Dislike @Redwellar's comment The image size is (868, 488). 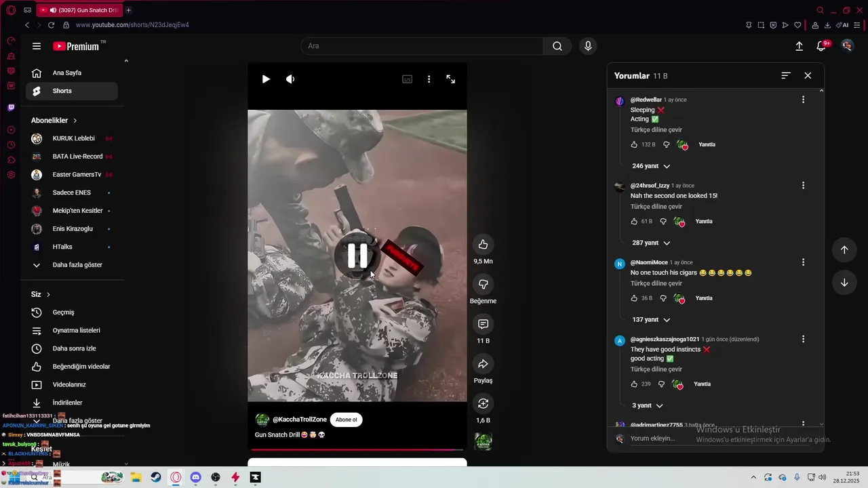(666, 144)
